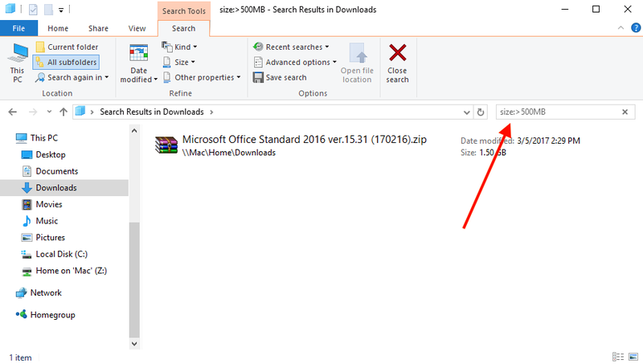Image resolution: width=643 pixels, height=364 pixels.
Task: Expand the Advanced options dropdown
Action: (293, 62)
